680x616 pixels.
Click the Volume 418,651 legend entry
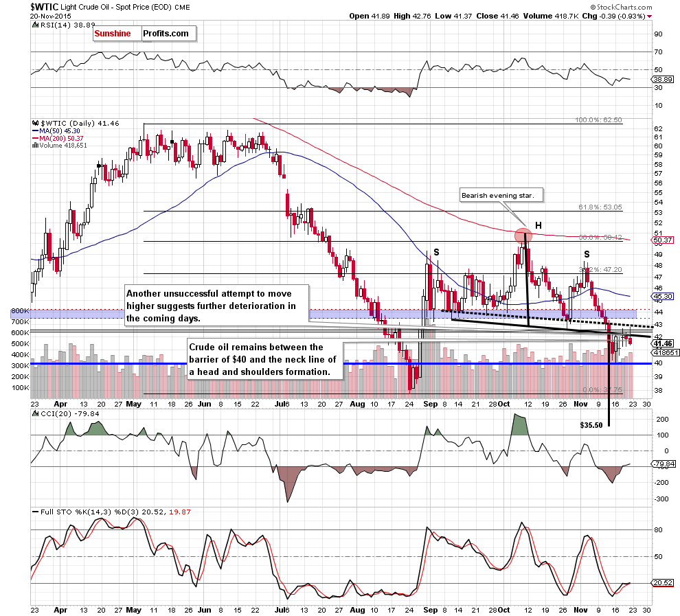[60, 146]
